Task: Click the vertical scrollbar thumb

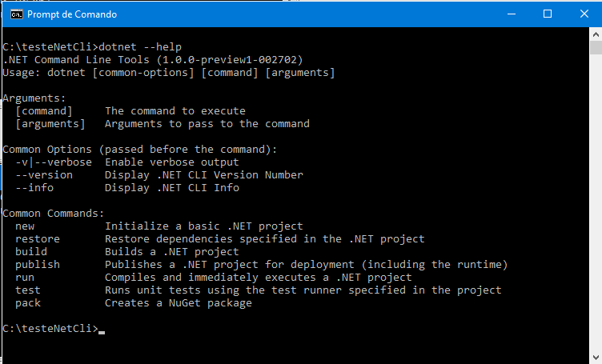Action: point(596,47)
